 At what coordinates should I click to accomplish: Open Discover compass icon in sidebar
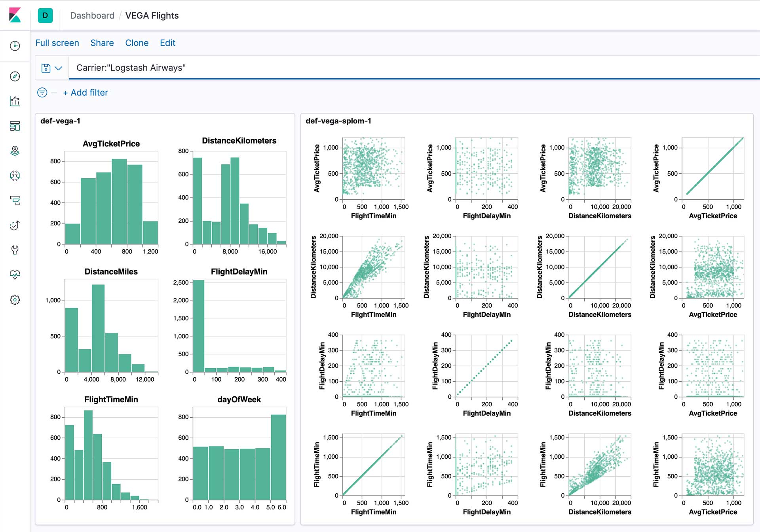[x=15, y=76]
